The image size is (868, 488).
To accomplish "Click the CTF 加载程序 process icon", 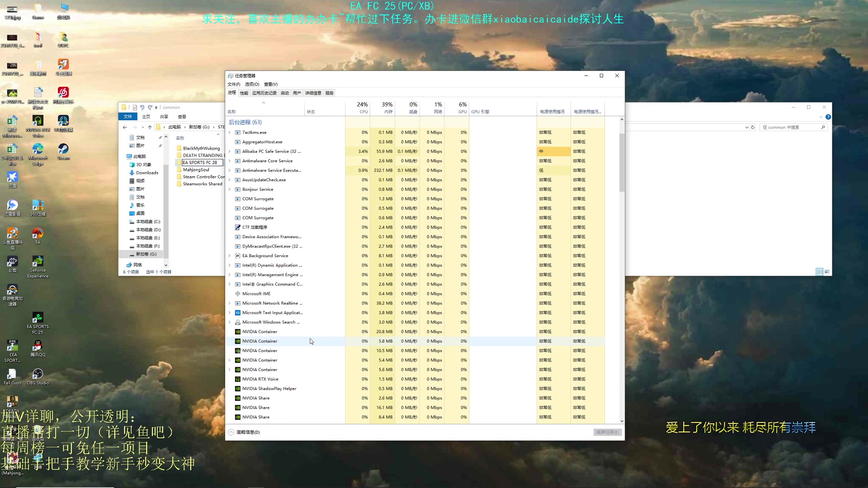I will click(x=238, y=227).
